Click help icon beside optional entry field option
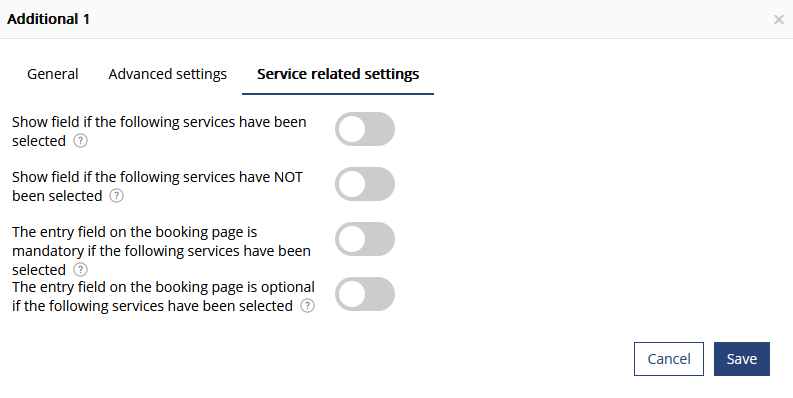793x398 pixels. point(307,305)
